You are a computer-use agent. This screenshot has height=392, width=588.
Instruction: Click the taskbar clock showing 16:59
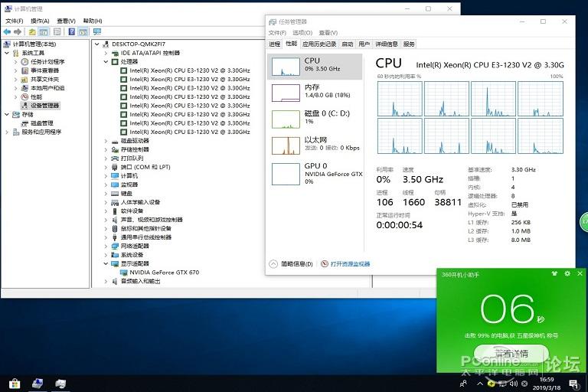click(x=547, y=384)
